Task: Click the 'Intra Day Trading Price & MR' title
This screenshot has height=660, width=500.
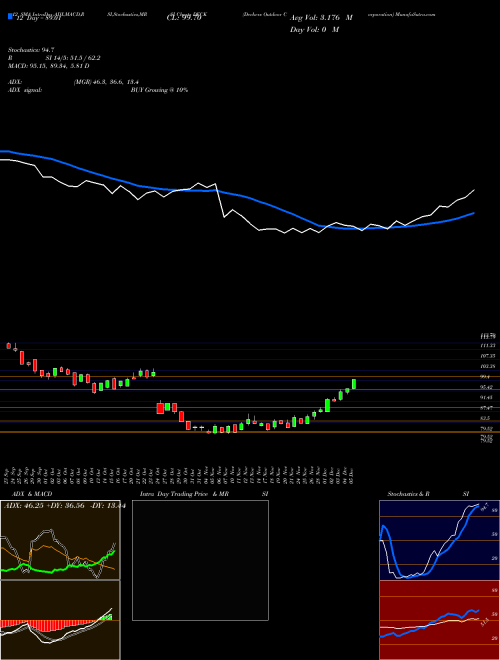Action: [x=184, y=494]
